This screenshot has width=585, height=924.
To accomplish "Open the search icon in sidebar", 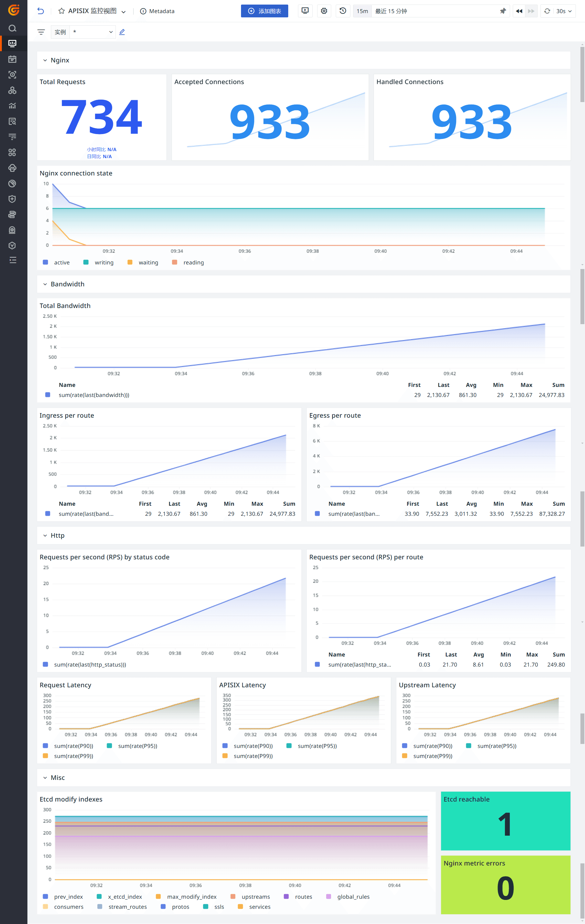I will tap(12, 28).
